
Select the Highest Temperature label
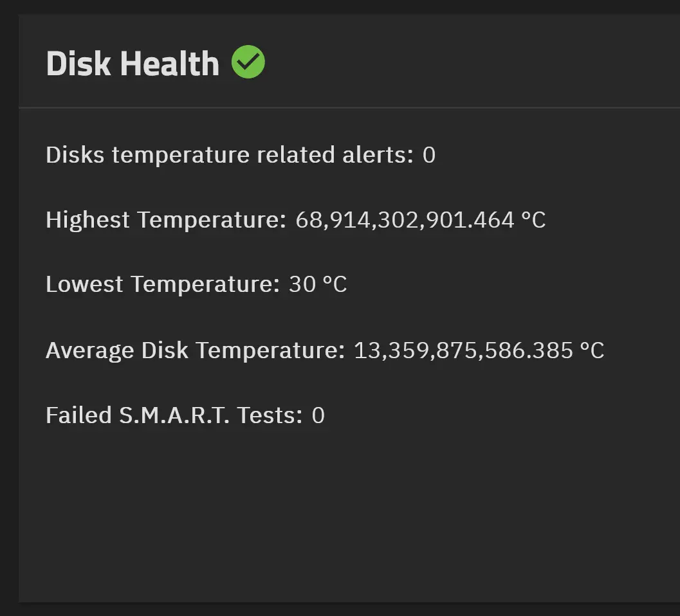coord(166,220)
